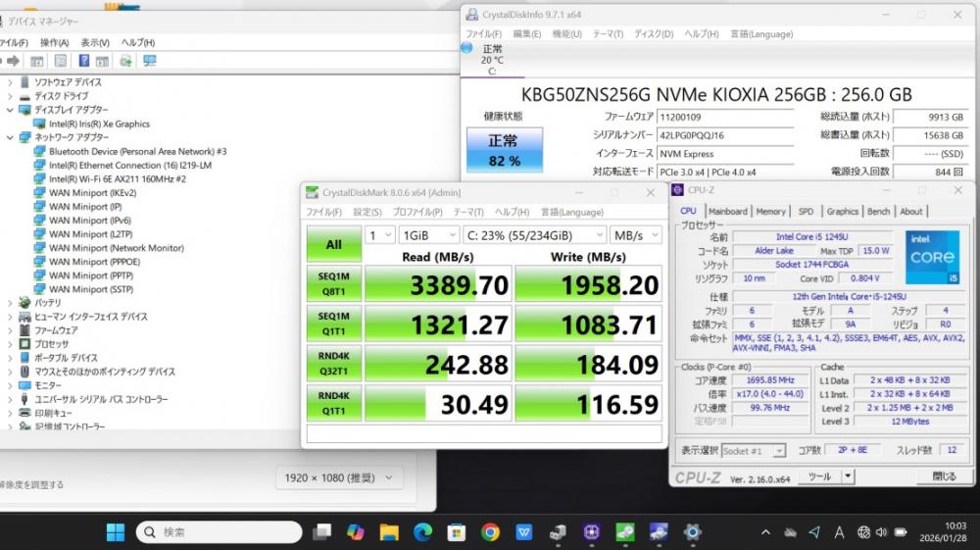The image size is (980, 550).
Task: Run the RND4K Q32T1 test button
Action: [334, 363]
